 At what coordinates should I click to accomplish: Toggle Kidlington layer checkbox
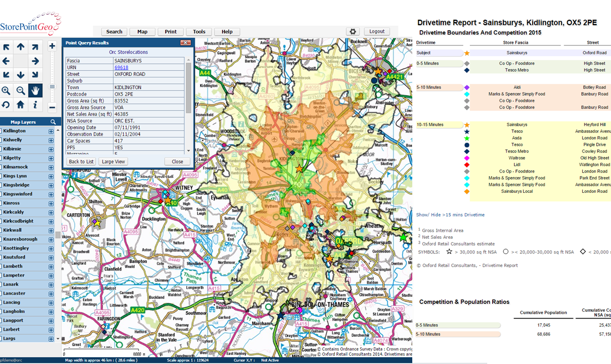(x=0, y=131)
